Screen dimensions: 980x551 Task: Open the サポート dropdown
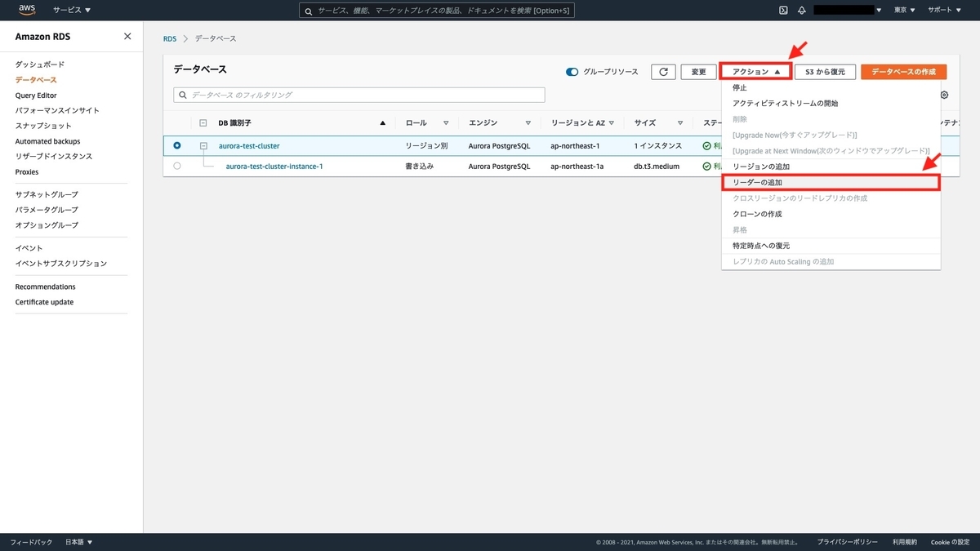pos(943,10)
